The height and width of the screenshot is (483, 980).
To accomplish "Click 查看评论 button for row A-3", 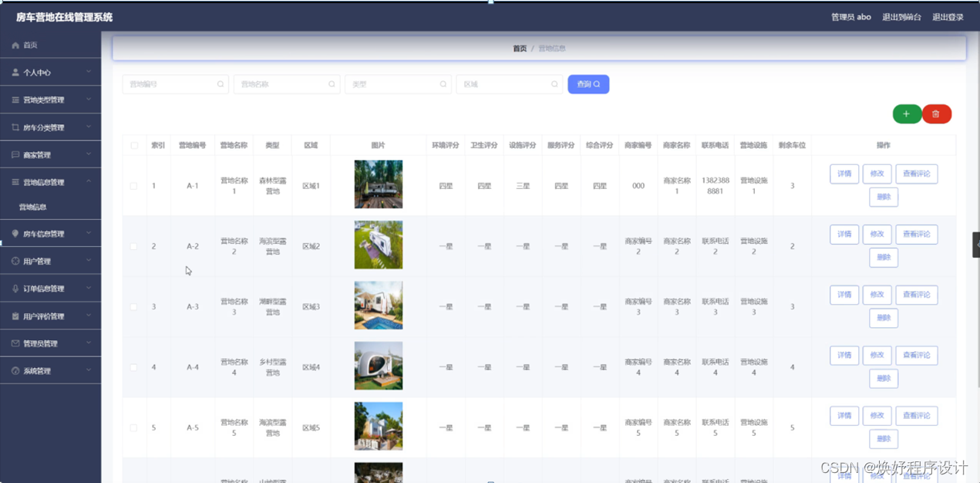I will coord(917,295).
